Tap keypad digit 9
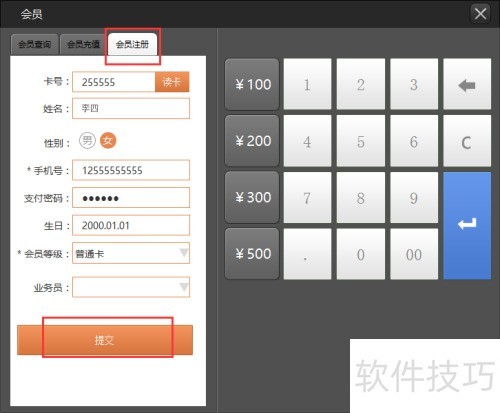 click(414, 197)
